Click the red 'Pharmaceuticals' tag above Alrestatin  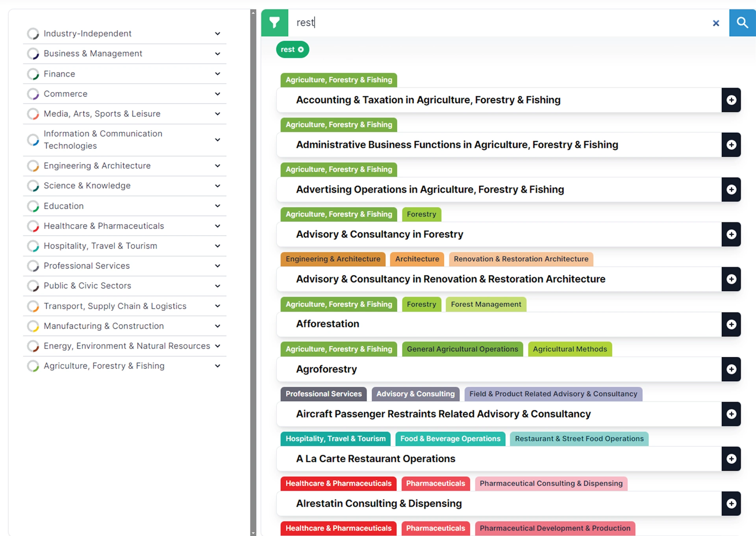tap(435, 484)
